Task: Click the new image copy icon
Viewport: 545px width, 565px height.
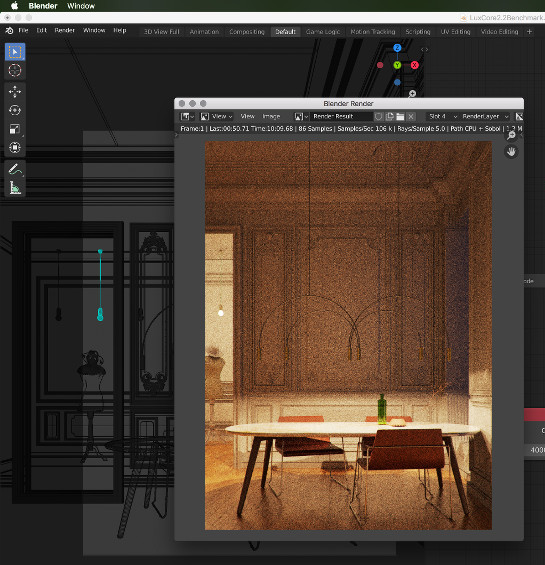Action: 390,116
